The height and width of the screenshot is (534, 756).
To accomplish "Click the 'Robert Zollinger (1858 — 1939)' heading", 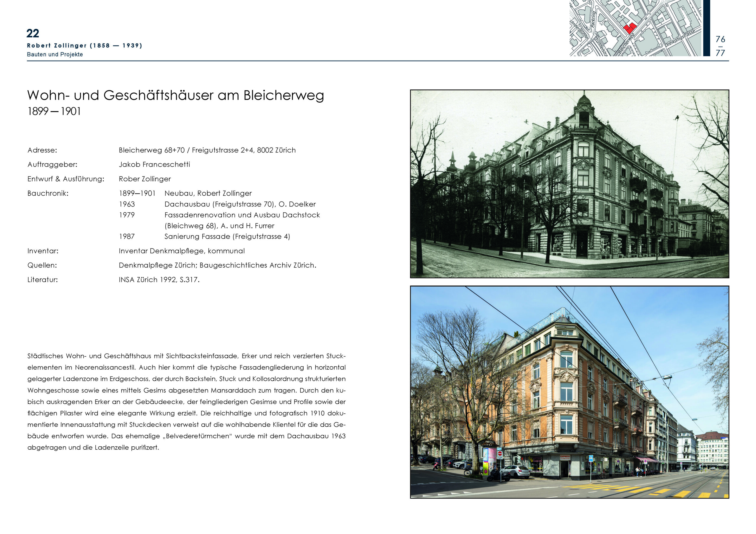I will [x=84, y=45].
